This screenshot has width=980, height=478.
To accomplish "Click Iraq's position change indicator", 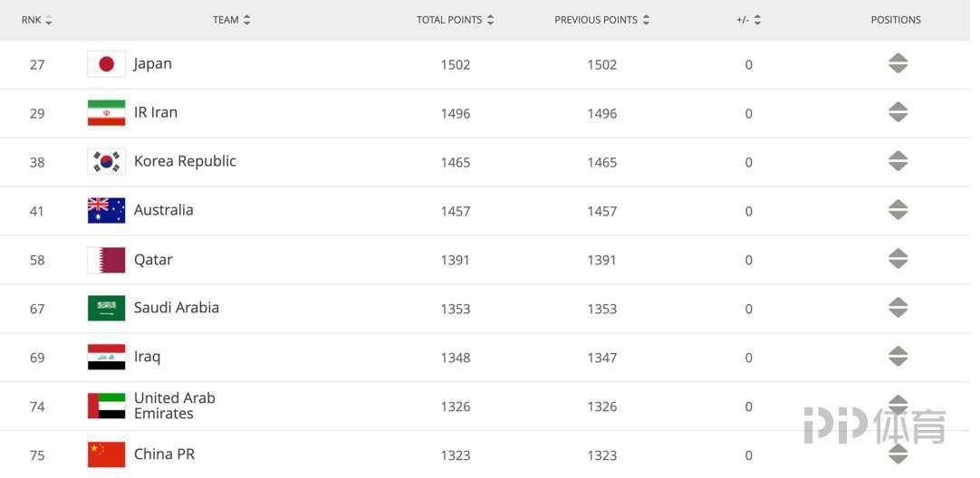I will (x=898, y=356).
